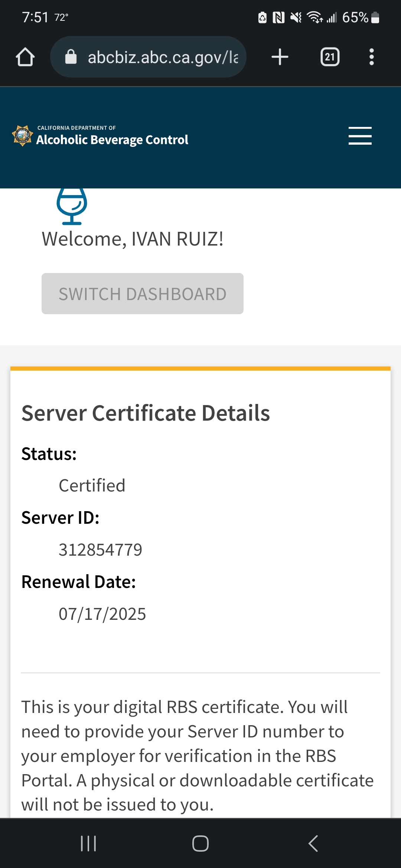Open a new tab with plus icon
Screen dimensions: 401x868
tap(280, 57)
